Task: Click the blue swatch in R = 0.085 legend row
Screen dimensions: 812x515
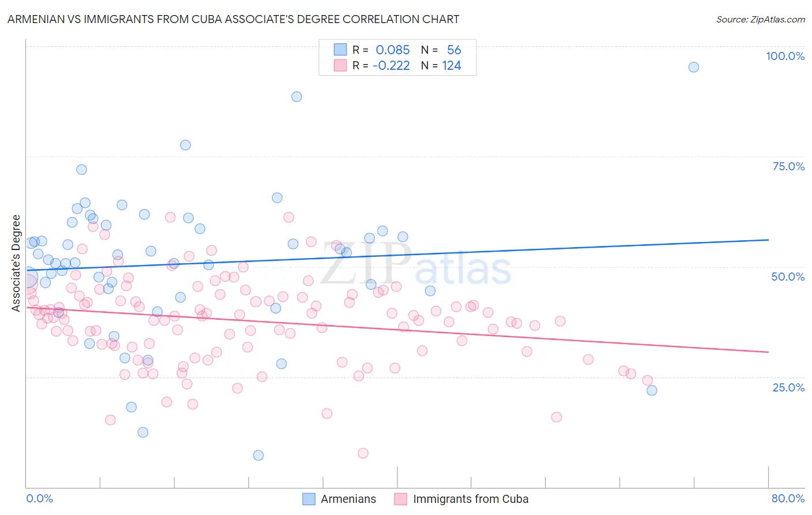Action: pos(341,50)
